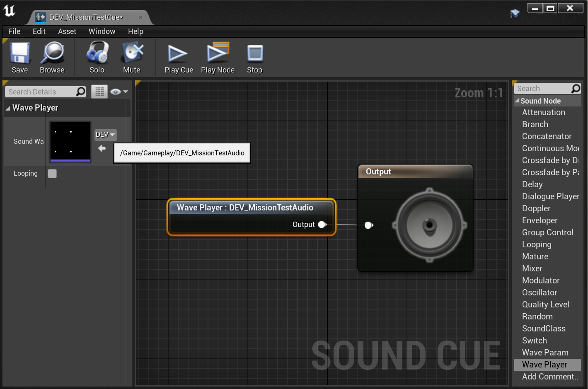Viewport: 588px width, 389px height.
Task: Click the Search Details input field
Action: (x=41, y=92)
